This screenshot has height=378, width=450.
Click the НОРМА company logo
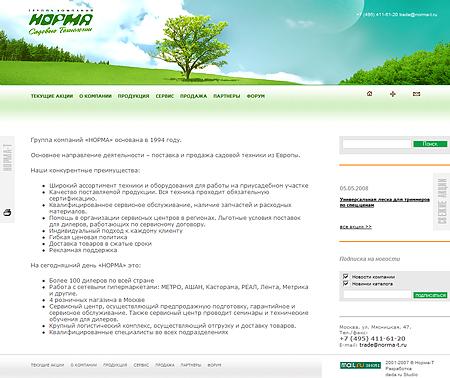pos(61,22)
